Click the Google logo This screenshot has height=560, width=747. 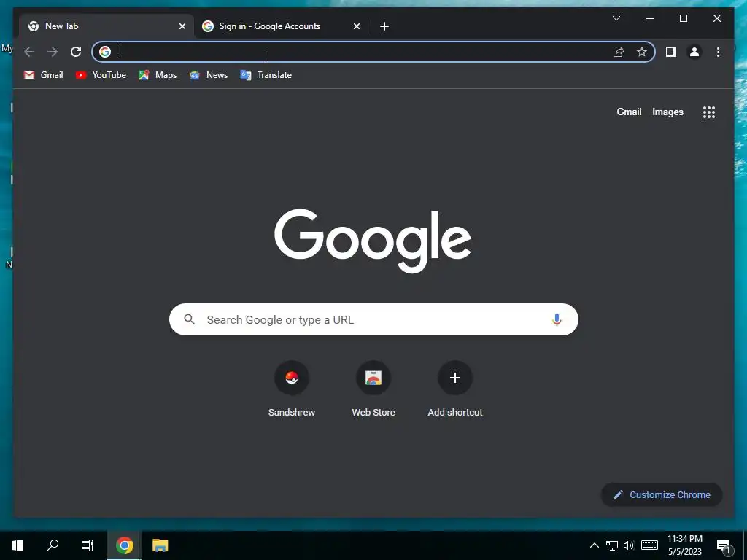click(x=373, y=241)
